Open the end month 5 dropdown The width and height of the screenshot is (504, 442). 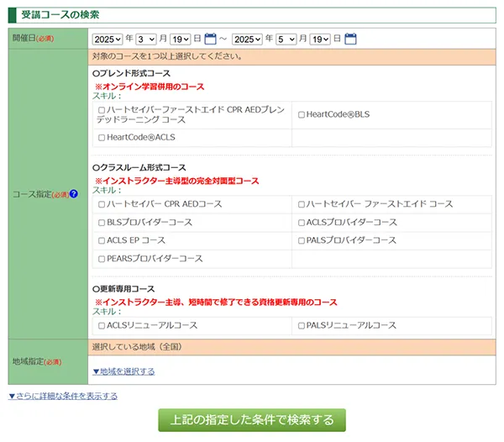pos(286,39)
